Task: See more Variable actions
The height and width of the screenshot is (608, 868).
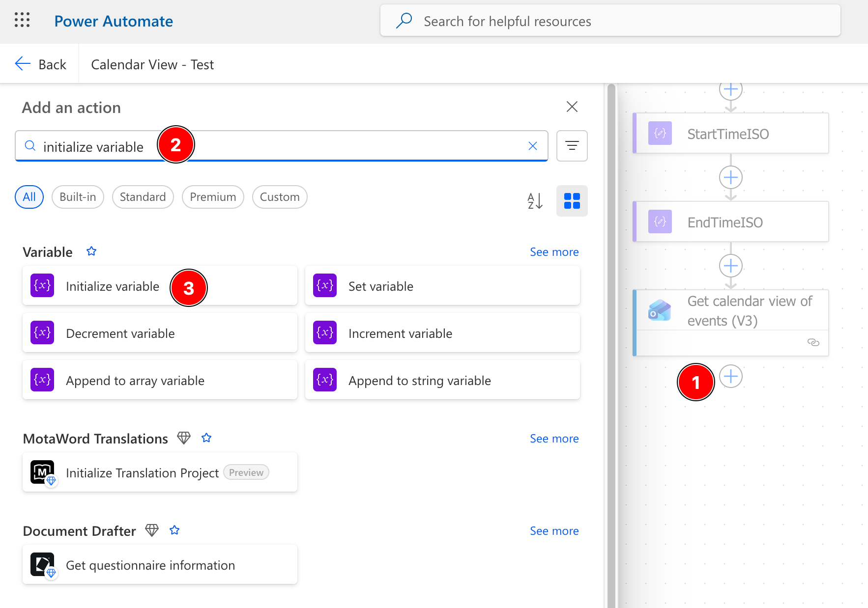Action: 554,252
